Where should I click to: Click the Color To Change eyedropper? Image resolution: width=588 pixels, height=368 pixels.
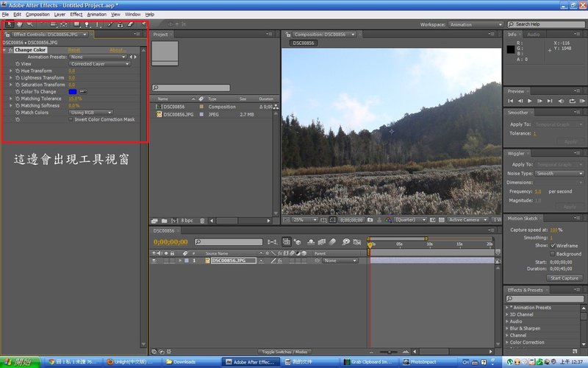[83, 91]
